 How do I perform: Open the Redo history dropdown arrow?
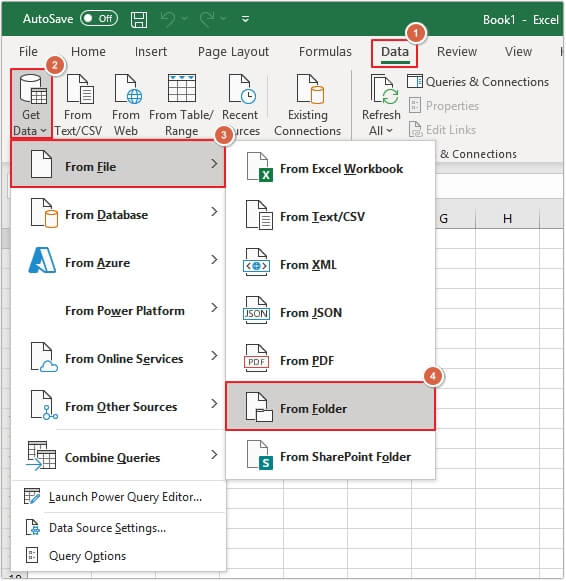click(x=223, y=19)
